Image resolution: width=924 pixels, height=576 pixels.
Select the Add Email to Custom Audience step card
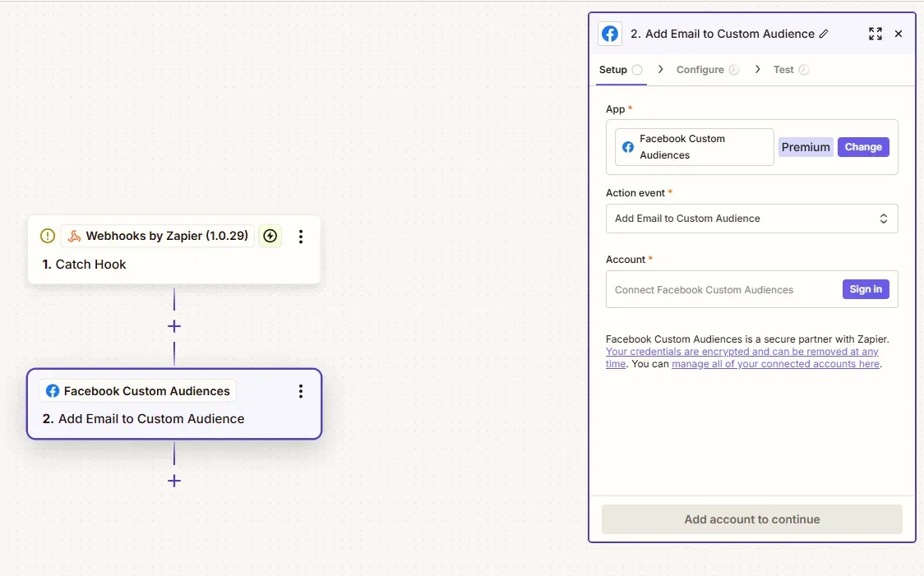click(173, 404)
